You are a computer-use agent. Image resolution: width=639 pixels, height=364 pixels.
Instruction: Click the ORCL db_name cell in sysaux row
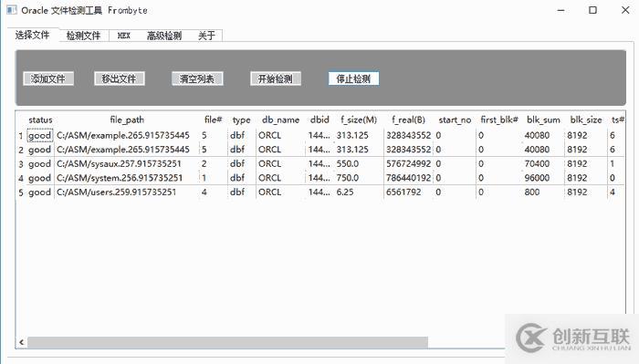tap(270, 164)
